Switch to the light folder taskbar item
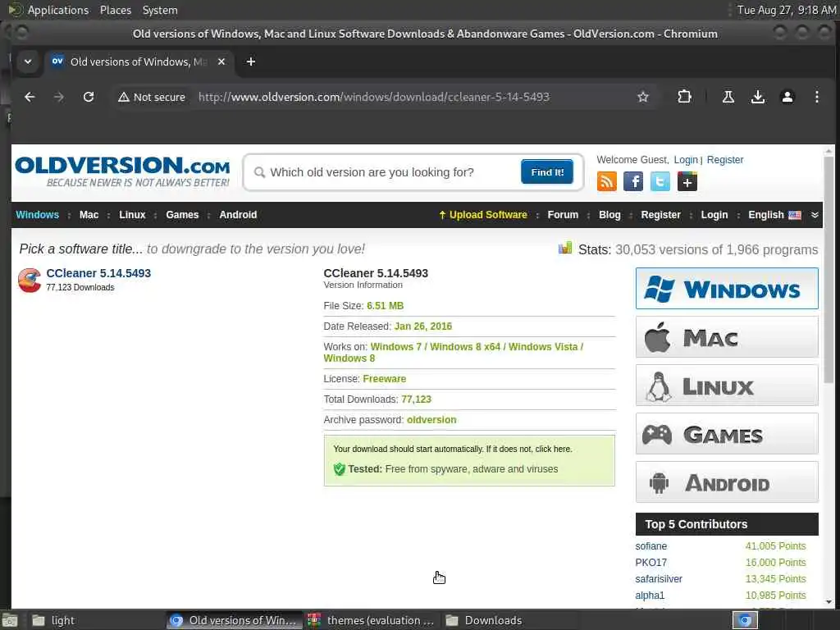The height and width of the screenshot is (630, 840). tap(95, 620)
